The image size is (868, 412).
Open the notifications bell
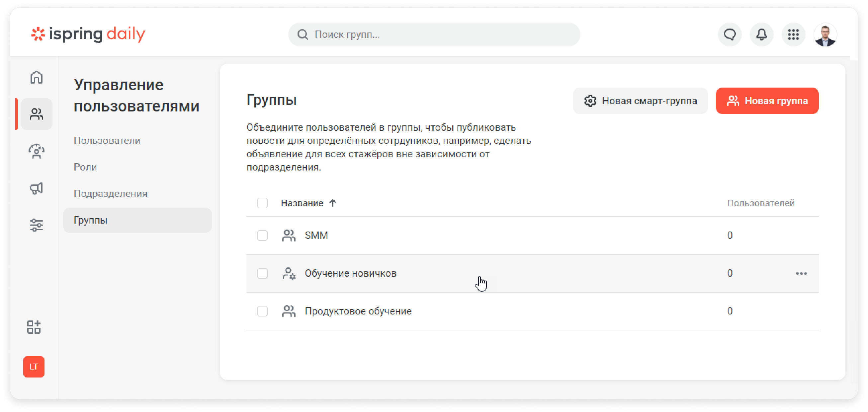[x=761, y=34]
